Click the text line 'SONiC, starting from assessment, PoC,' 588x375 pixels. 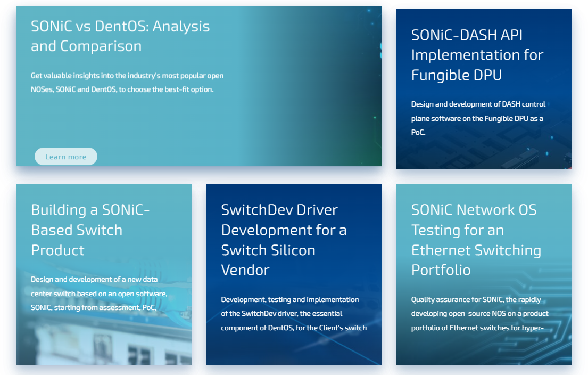pos(94,307)
